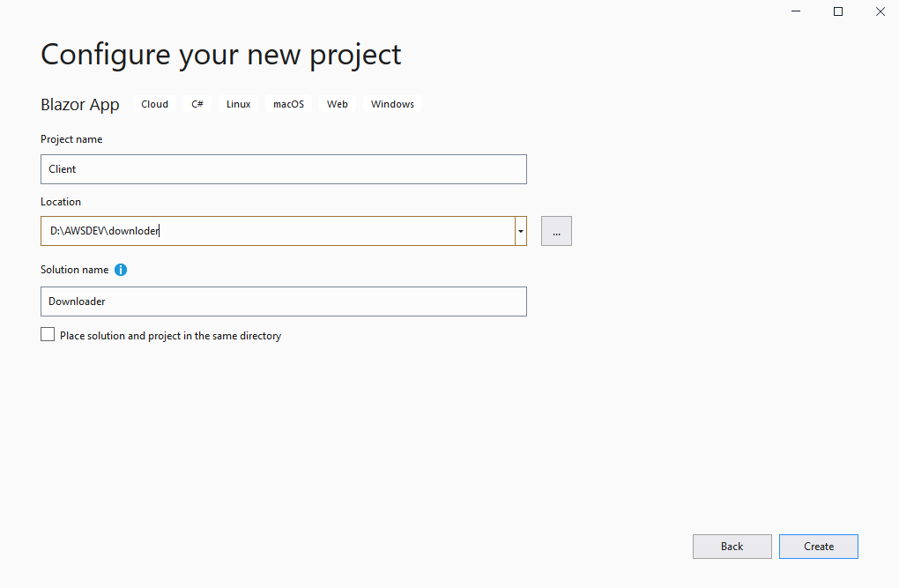Select the macOS platform tag

click(x=288, y=103)
